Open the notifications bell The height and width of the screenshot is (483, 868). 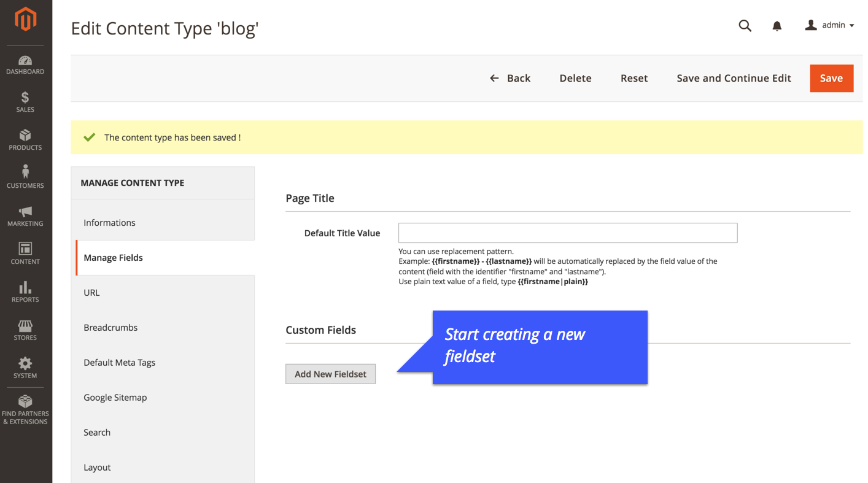pyautogui.click(x=777, y=26)
